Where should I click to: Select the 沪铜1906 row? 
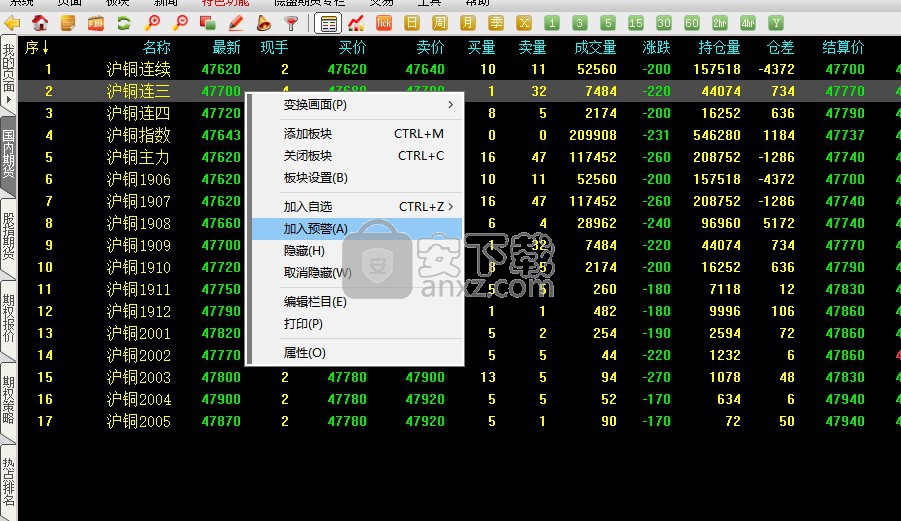[459, 179]
